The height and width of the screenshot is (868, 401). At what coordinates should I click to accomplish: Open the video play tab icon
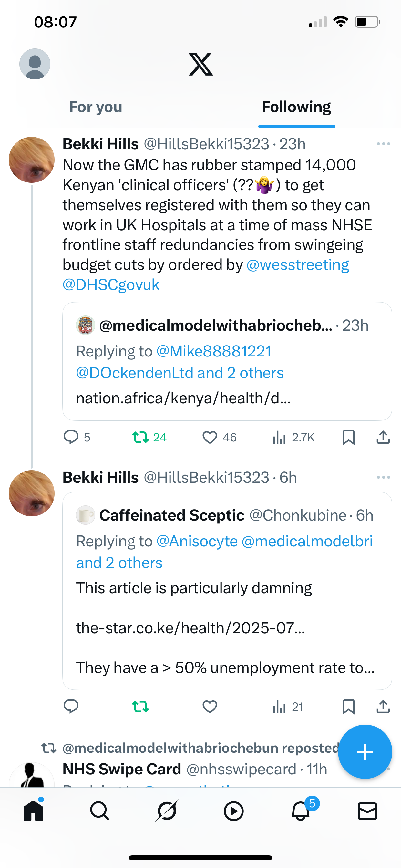point(233,811)
